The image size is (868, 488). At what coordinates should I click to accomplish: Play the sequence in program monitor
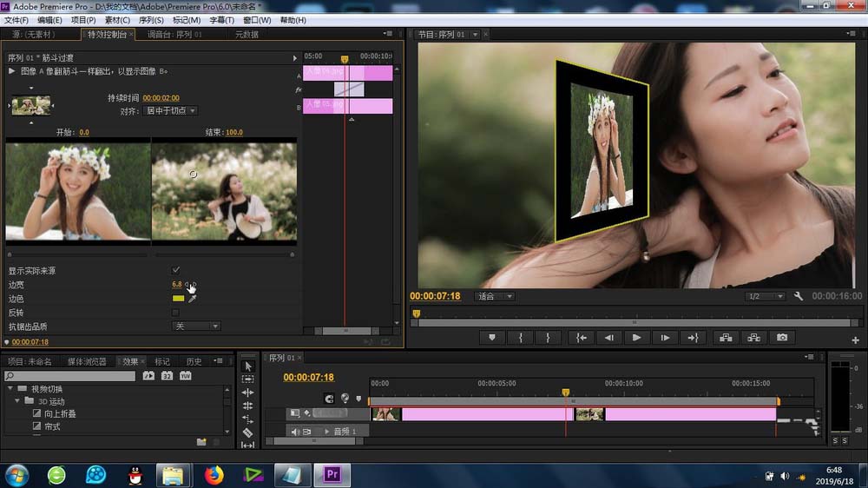[x=636, y=337]
